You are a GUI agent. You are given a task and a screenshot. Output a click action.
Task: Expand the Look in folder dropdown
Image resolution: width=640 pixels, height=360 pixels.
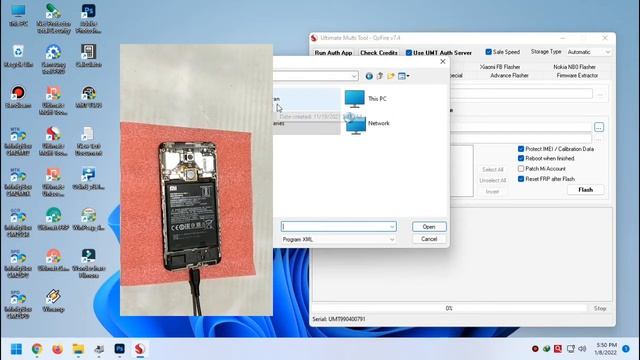(x=354, y=76)
